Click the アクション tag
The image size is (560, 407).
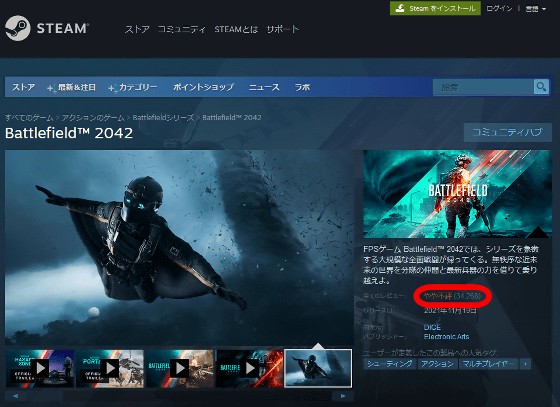tap(437, 364)
